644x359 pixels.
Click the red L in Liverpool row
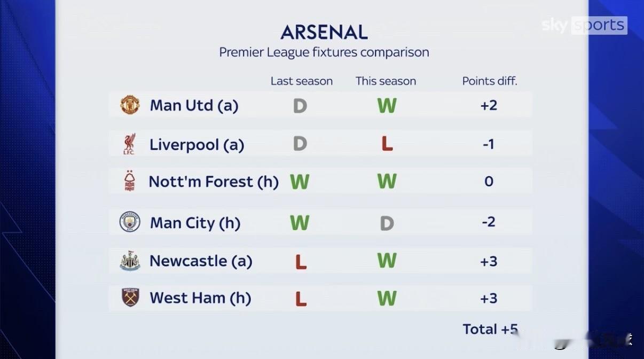pos(387,144)
